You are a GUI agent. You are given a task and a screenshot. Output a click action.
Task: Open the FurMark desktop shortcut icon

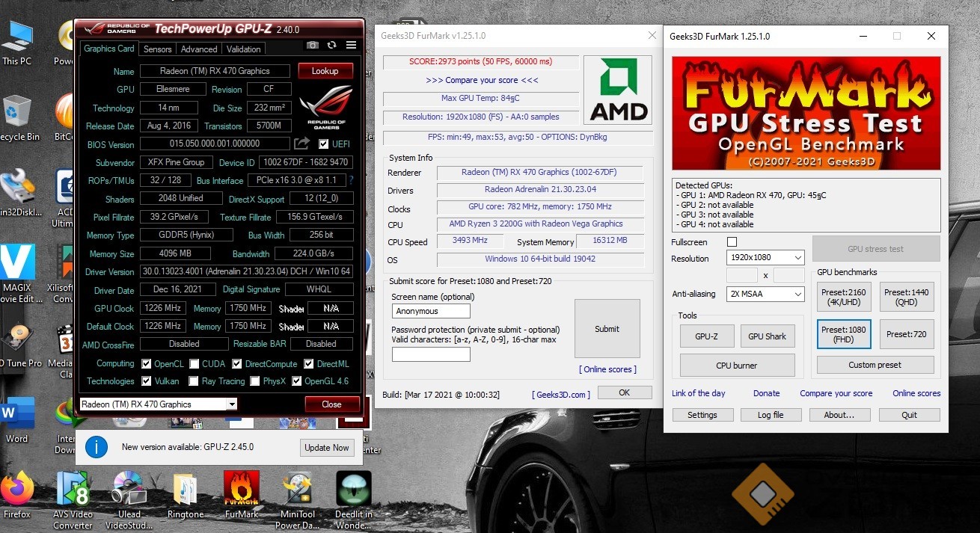241,490
